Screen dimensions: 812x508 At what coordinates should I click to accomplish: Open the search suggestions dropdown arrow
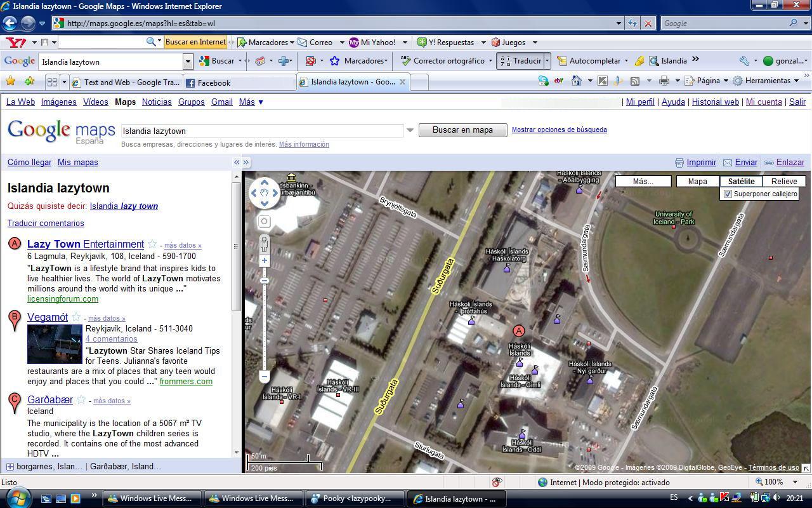click(x=410, y=130)
